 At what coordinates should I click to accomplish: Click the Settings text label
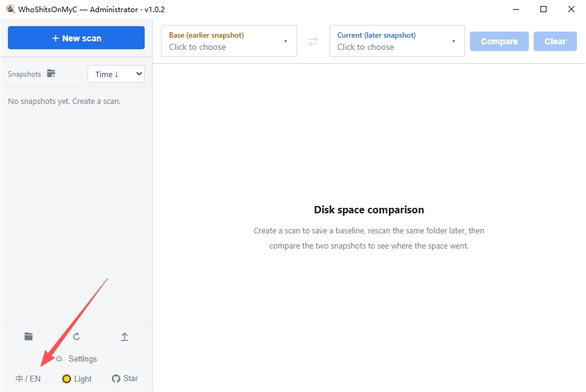83,359
